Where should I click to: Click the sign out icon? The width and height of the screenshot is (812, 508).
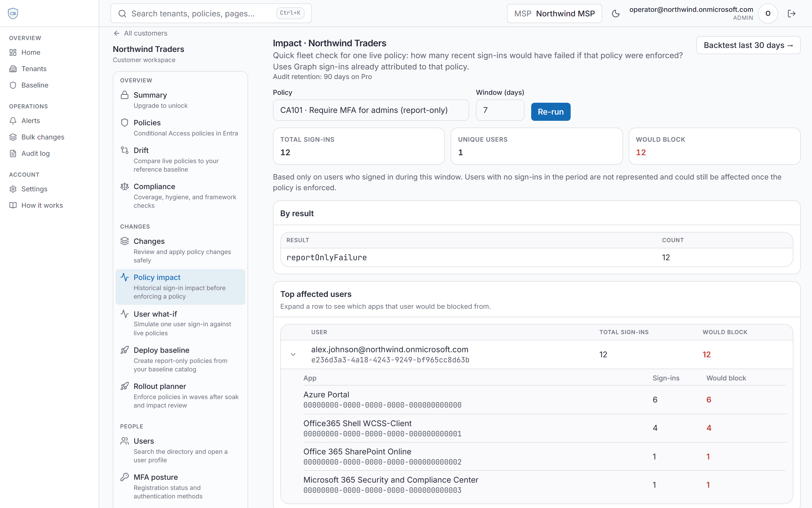(791, 14)
